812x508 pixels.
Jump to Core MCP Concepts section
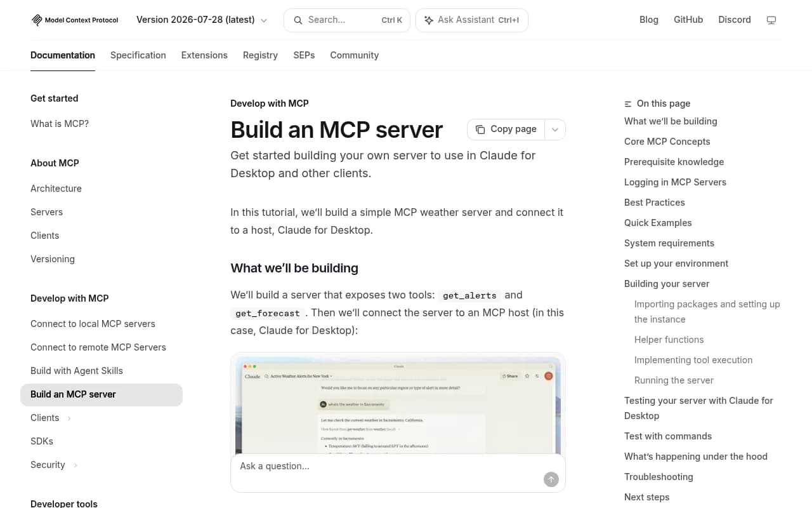coord(667,142)
